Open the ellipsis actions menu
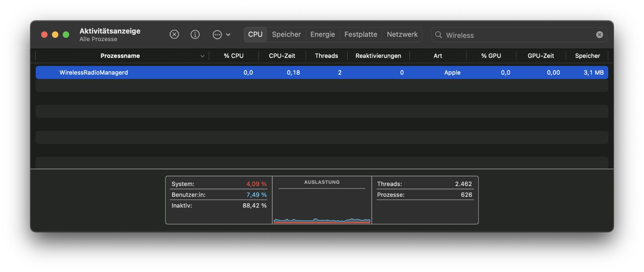The height and width of the screenshot is (272, 644). click(221, 34)
